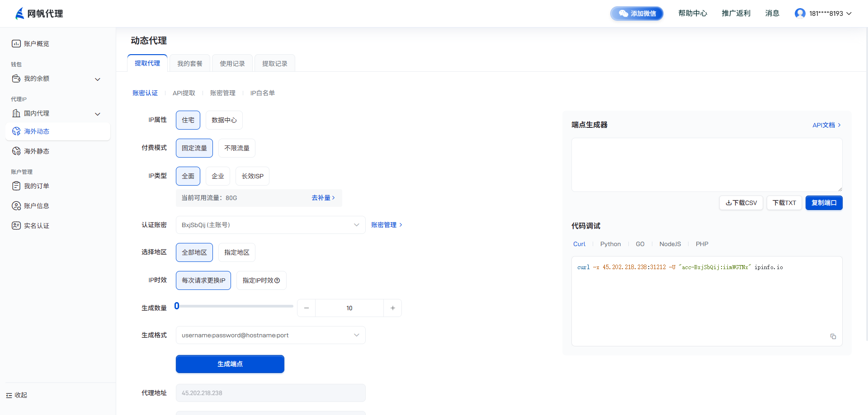This screenshot has width=868, height=415.
Task: Switch code sample to Python
Action: click(610, 244)
